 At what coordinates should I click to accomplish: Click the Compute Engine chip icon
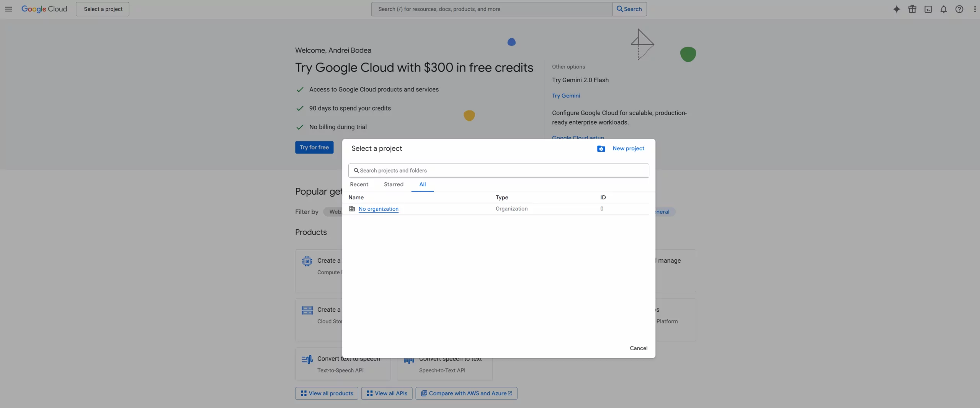[x=307, y=261]
